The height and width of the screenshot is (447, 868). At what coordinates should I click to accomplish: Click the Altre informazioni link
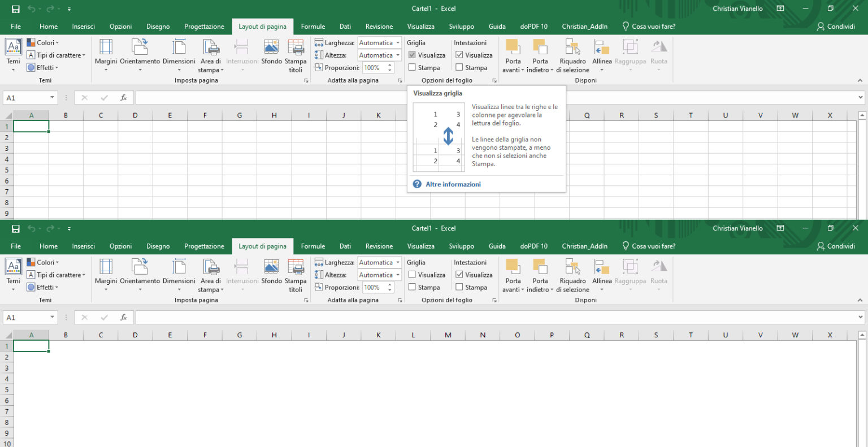453,184
